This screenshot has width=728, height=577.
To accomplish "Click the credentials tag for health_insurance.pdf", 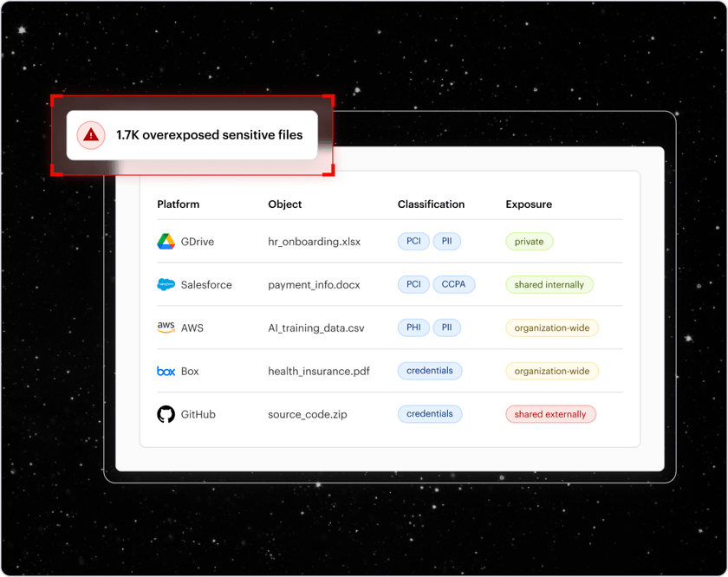I will click(x=429, y=371).
